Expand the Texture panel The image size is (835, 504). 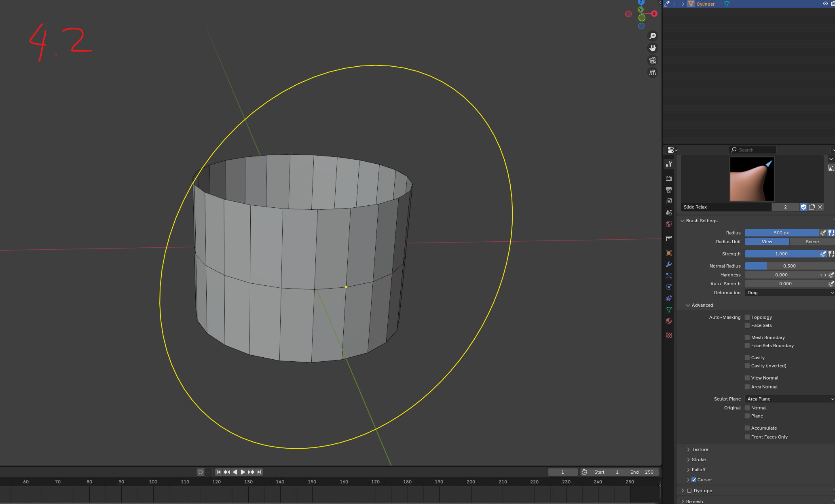tap(700, 449)
